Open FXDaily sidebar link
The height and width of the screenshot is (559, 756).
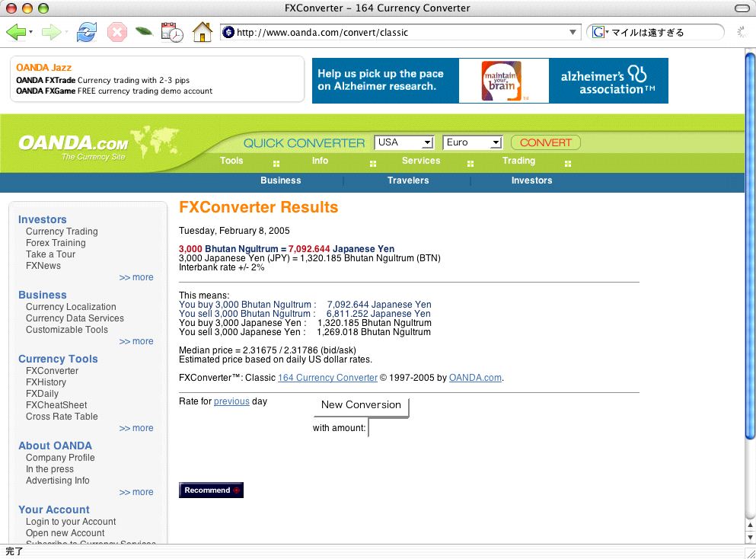pyautogui.click(x=42, y=394)
